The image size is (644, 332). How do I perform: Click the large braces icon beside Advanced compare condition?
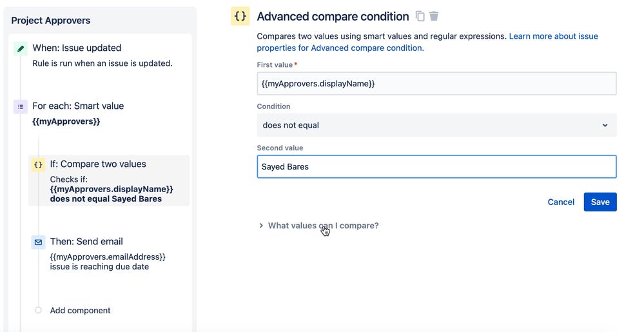click(240, 16)
